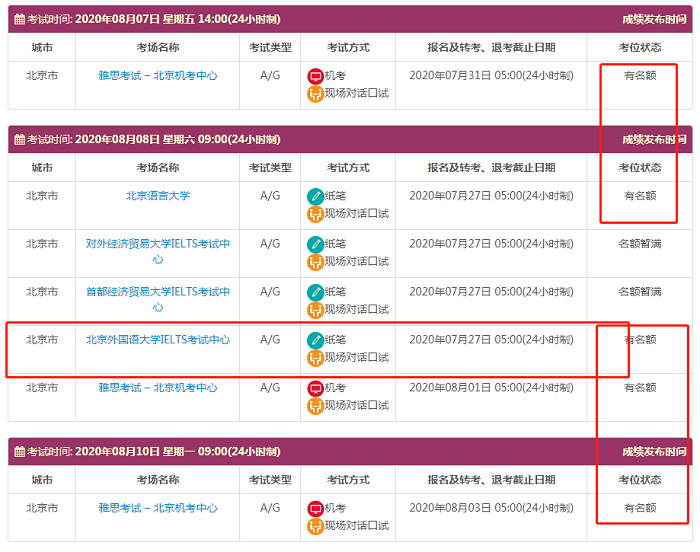The image size is (700, 552).
Task: Click 有名额 status in 08月08日 北京机考中心 row
Action: [640, 388]
